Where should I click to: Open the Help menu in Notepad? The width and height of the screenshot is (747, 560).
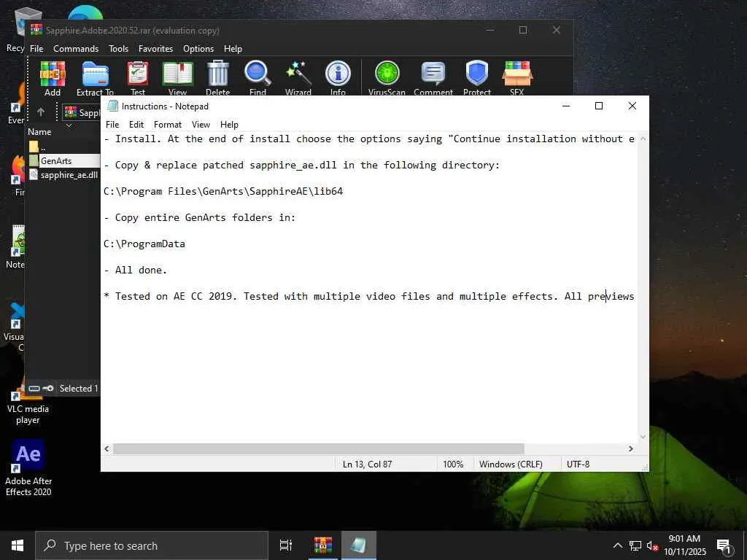229,124
